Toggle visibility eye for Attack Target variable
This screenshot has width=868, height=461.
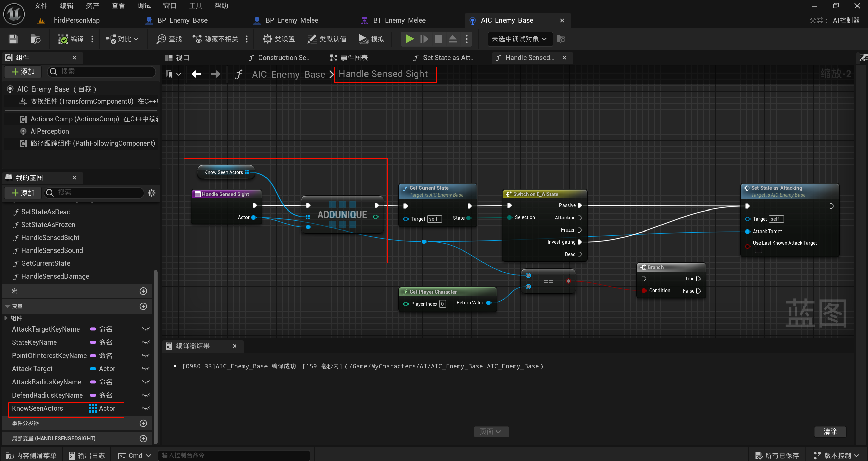(146, 369)
